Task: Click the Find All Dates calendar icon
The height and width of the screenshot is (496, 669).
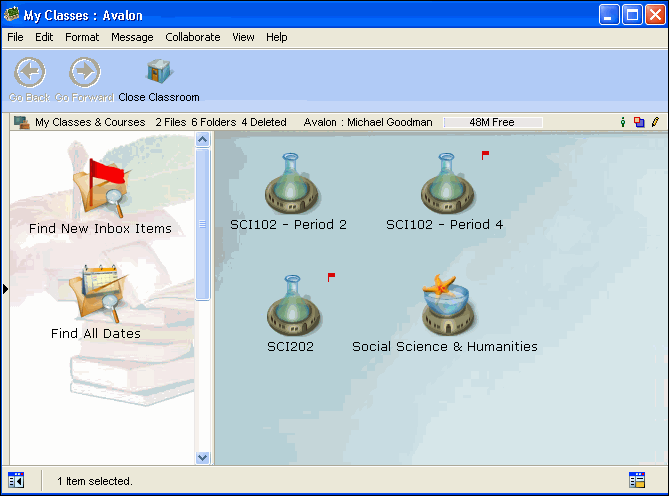Action: pyautogui.click(x=96, y=292)
